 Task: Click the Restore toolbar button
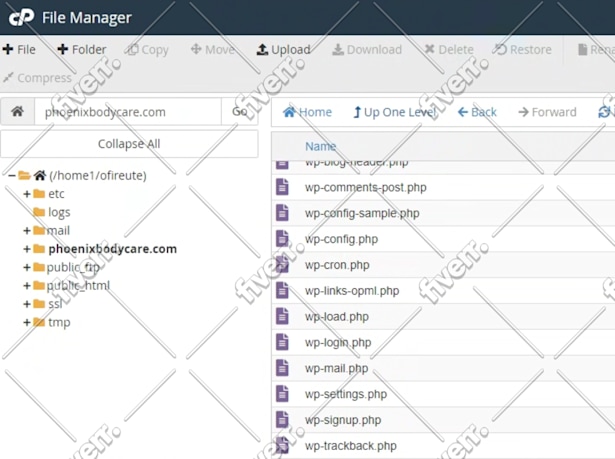522,49
